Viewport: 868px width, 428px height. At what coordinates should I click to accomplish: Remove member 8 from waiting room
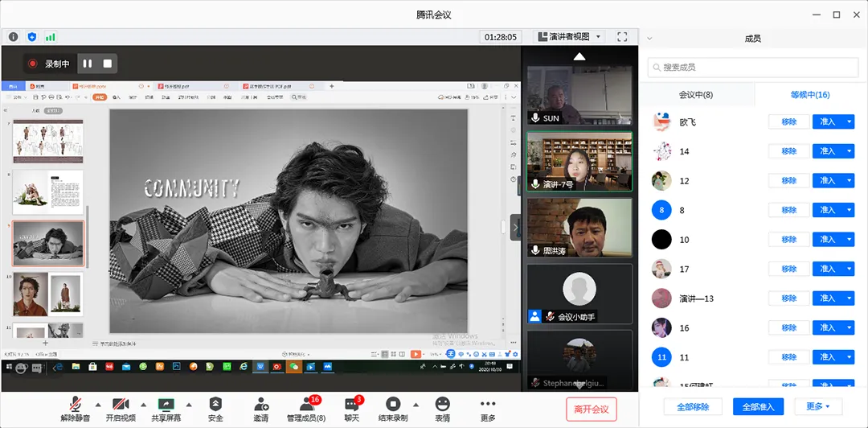click(789, 209)
